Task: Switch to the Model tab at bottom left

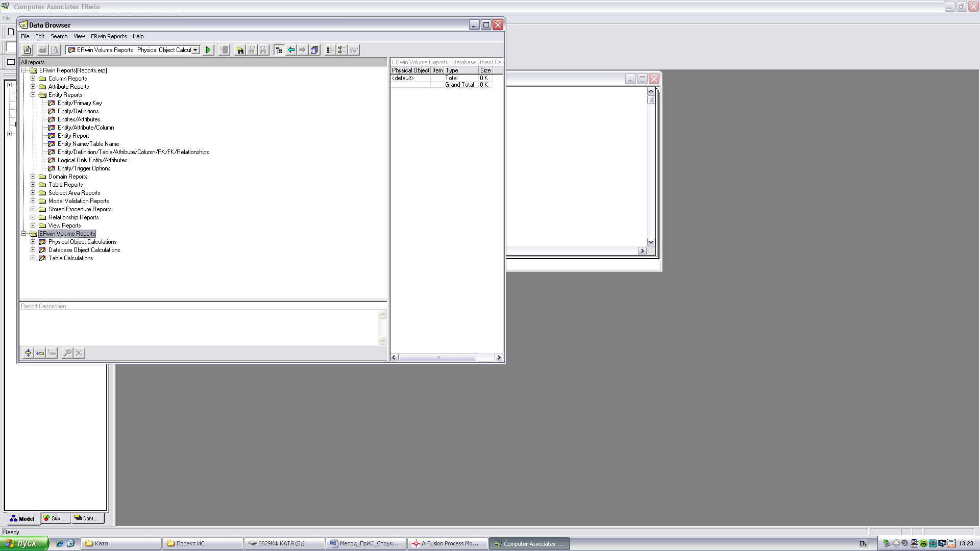Action: pos(22,518)
